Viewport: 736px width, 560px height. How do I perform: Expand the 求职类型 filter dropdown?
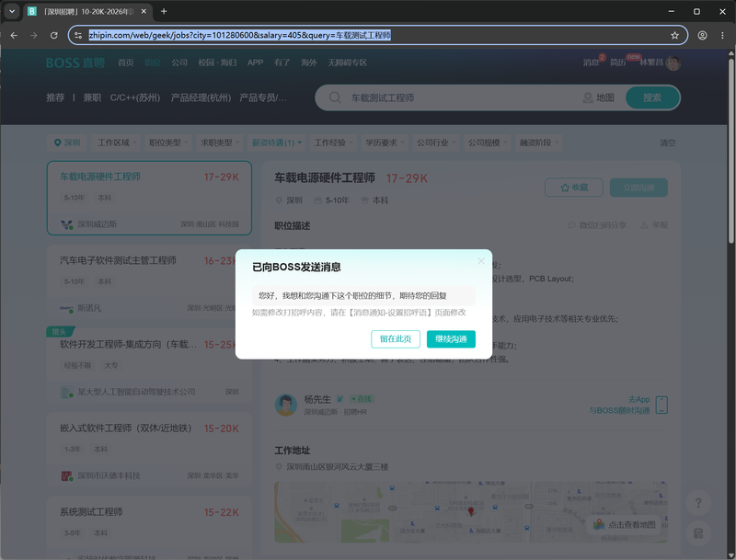tap(220, 143)
